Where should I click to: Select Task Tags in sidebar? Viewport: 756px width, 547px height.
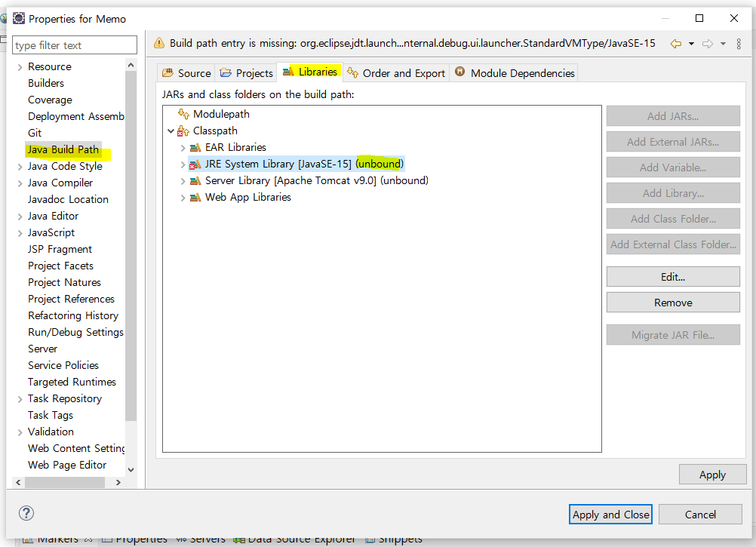(51, 416)
